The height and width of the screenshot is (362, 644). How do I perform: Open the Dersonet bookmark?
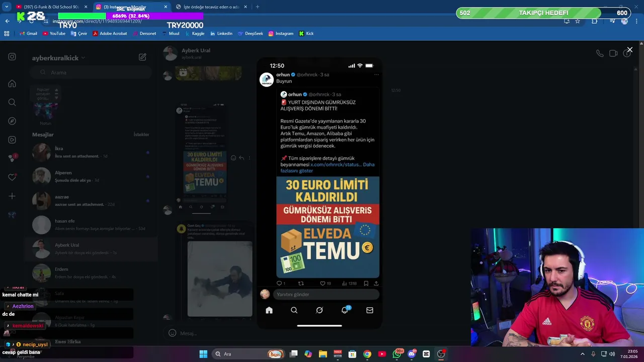tap(144, 34)
